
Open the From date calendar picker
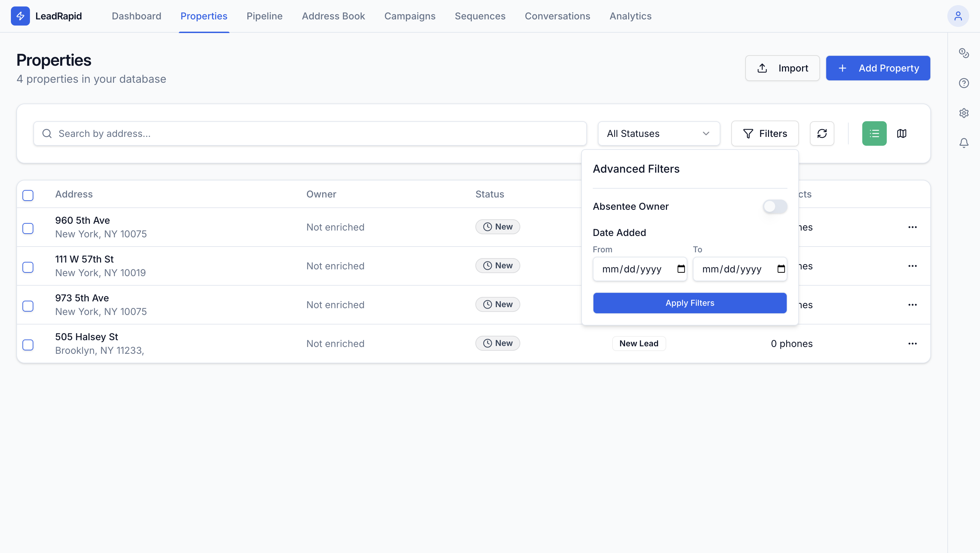click(681, 269)
